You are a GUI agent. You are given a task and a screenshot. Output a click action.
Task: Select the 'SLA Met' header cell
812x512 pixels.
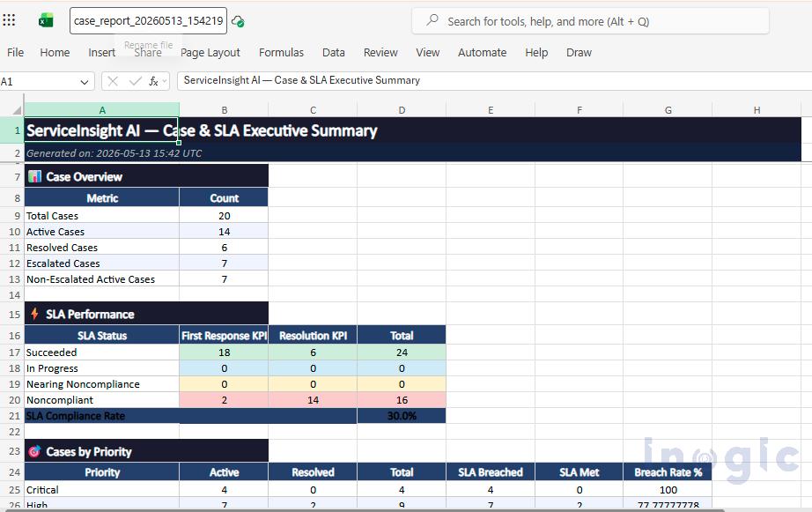[579, 472]
